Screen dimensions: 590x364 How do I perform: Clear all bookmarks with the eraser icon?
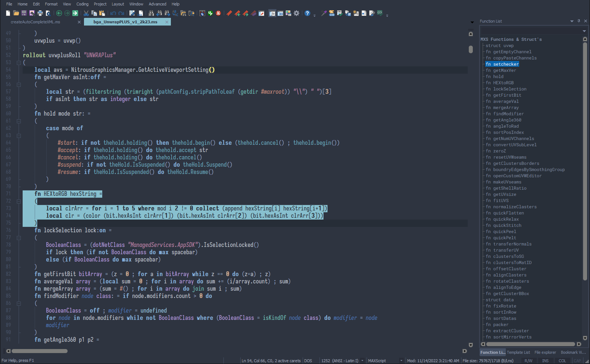pyautogui.click(x=253, y=13)
